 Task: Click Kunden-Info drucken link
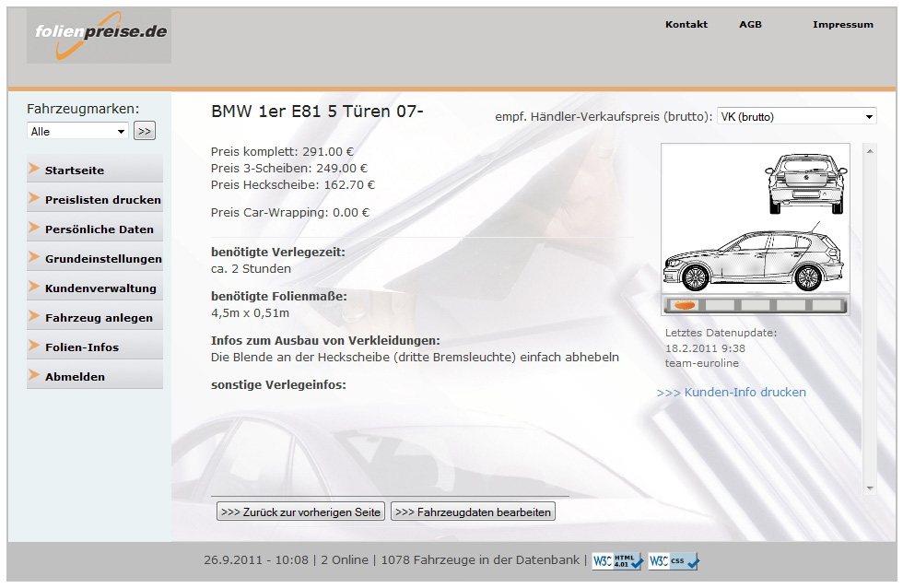732,393
